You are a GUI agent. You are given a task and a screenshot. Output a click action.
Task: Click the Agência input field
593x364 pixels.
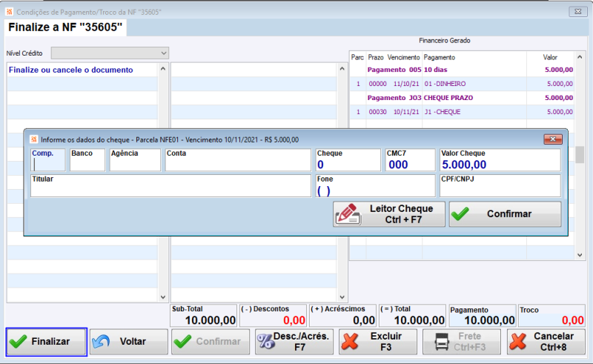coord(135,160)
